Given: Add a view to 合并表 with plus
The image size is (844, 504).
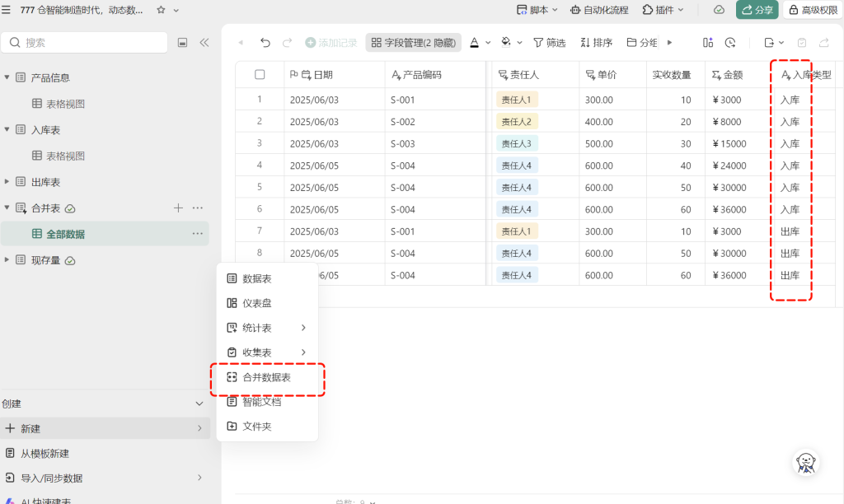Looking at the screenshot, I should pyautogui.click(x=178, y=208).
